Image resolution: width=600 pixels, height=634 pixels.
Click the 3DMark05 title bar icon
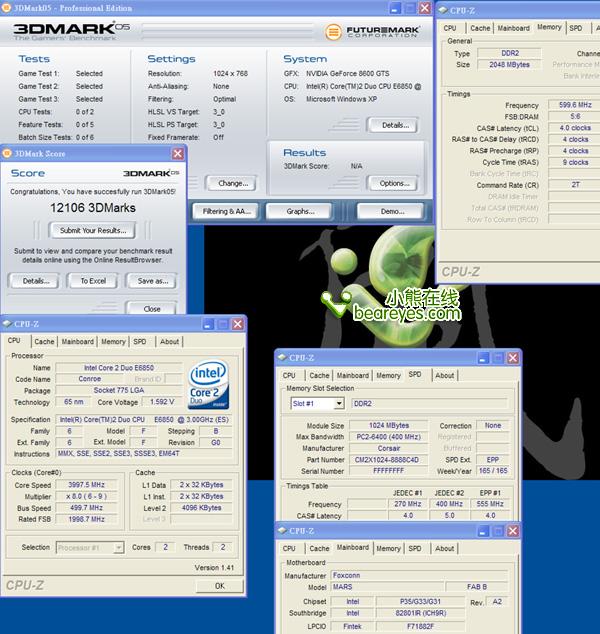tap(6, 8)
